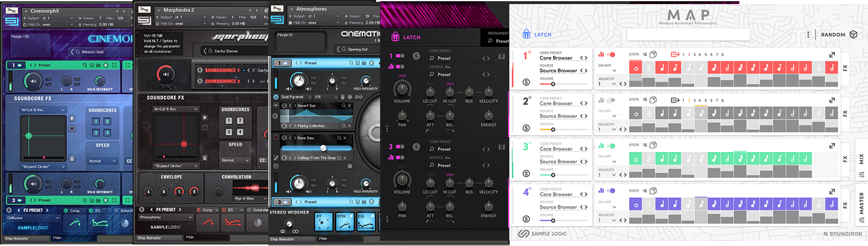This screenshot has width=868, height=246.
Task: Toggle On/Off switch for MAP core 2
Action: click(x=611, y=100)
